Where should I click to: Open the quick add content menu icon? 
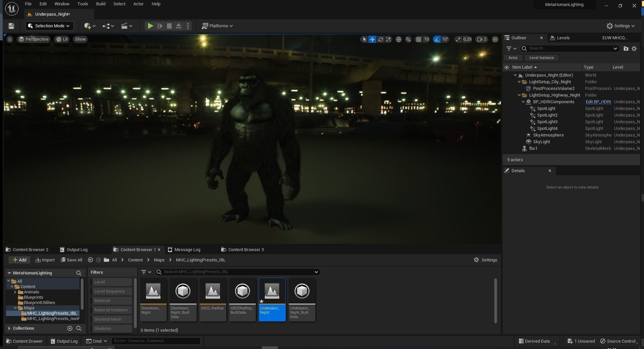(90, 26)
